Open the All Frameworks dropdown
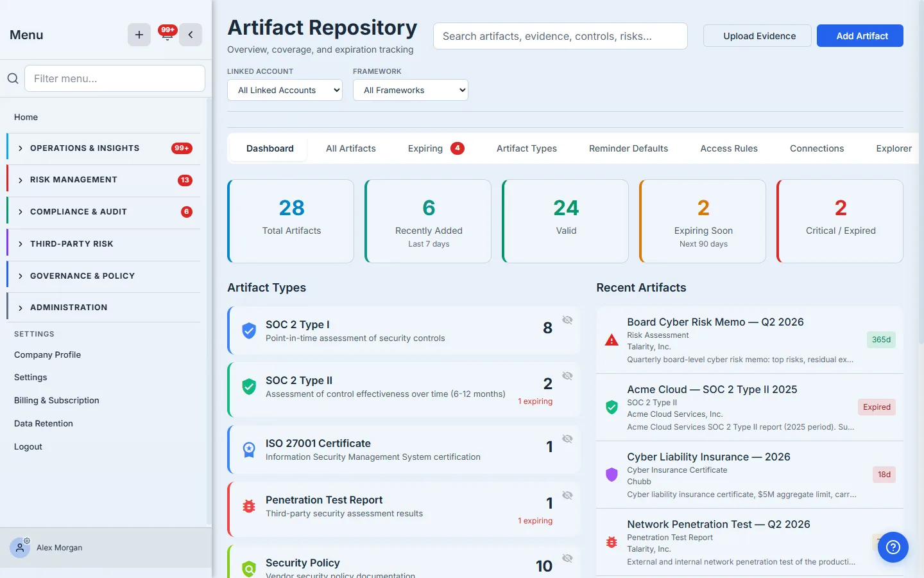Viewport: 924px width, 578px height. point(411,90)
